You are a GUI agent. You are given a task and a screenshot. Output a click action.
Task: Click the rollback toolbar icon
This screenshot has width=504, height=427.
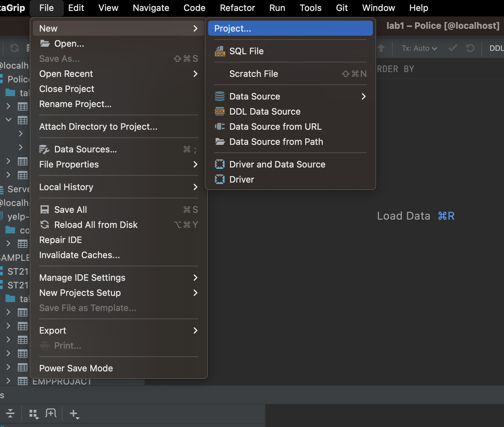pos(470,48)
